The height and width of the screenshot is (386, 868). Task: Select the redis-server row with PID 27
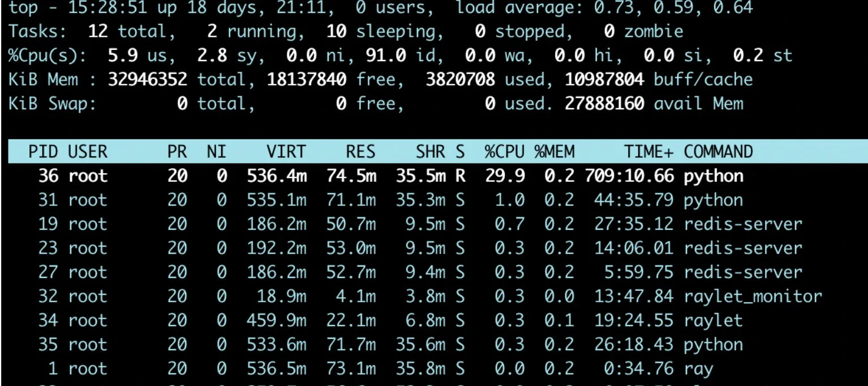(x=48, y=272)
